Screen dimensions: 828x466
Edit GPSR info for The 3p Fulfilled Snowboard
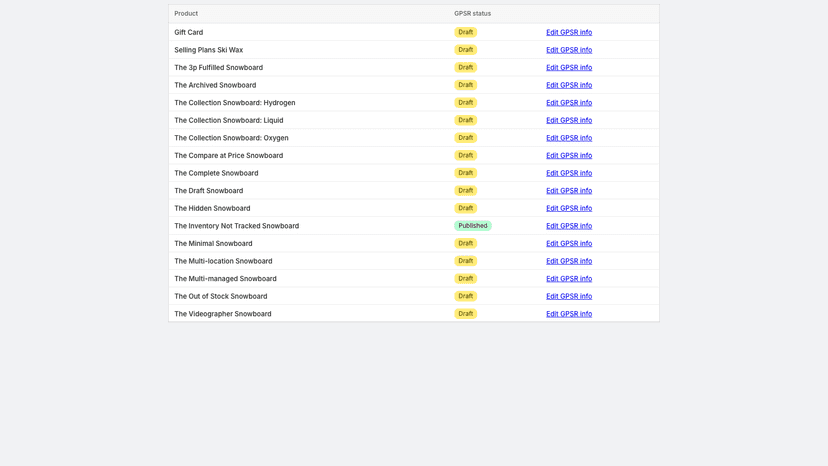[x=569, y=68]
